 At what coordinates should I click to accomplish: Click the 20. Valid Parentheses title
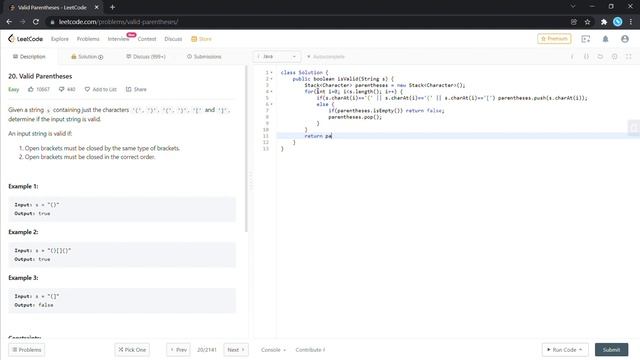click(40, 76)
